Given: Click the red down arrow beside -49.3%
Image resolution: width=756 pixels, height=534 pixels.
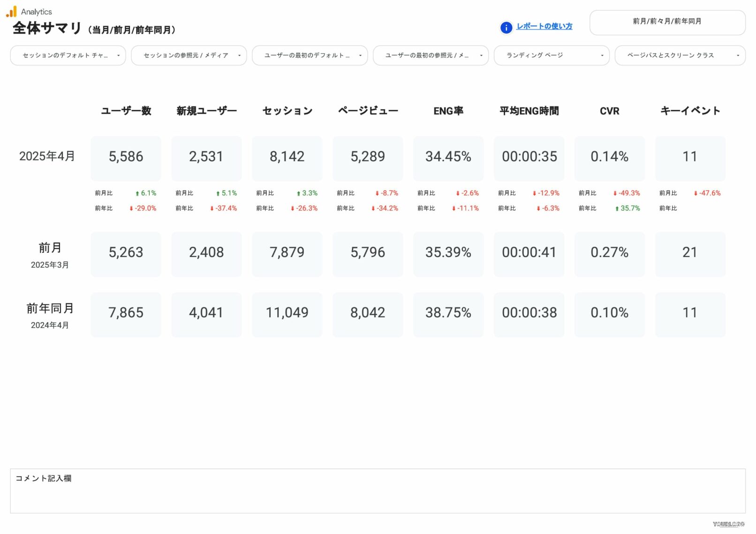Looking at the screenshot, I should coord(615,194).
